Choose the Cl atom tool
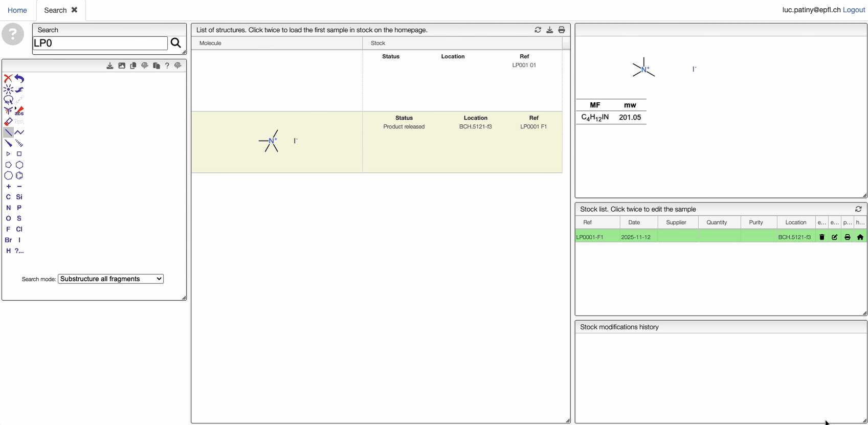The height and width of the screenshot is (425, 868). [19, 229]
